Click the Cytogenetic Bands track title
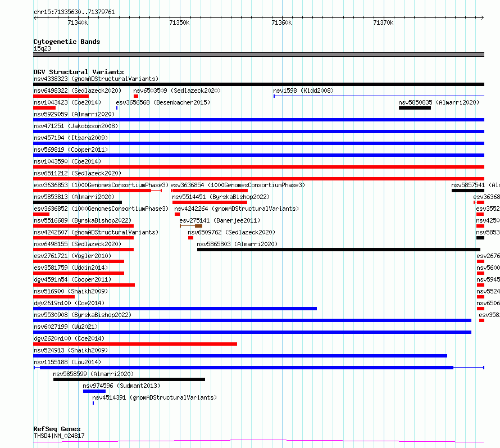The height and width of the screenshot is (448, 500). [x=67, y=42]
